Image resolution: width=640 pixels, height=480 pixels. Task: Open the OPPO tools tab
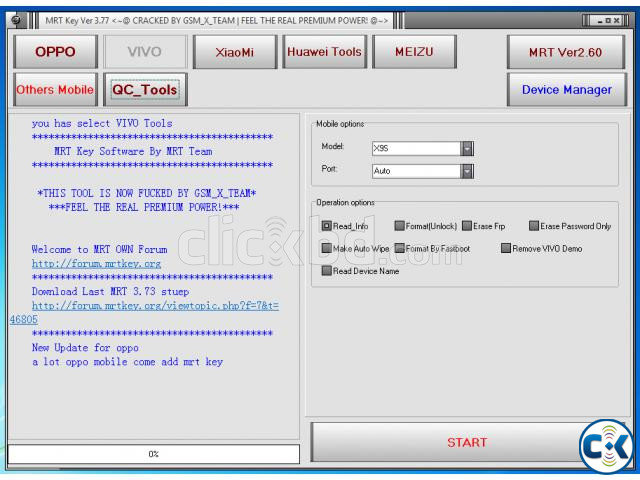56,52
